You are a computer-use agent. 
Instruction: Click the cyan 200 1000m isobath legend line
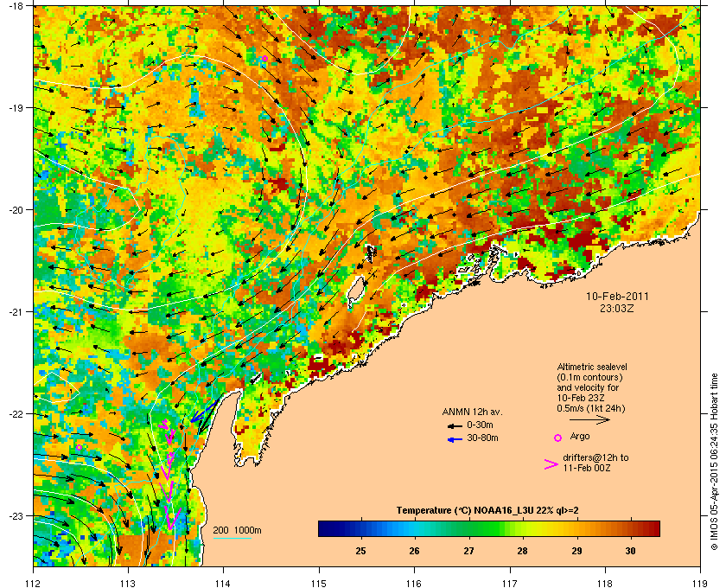click(x=232, y=538)
